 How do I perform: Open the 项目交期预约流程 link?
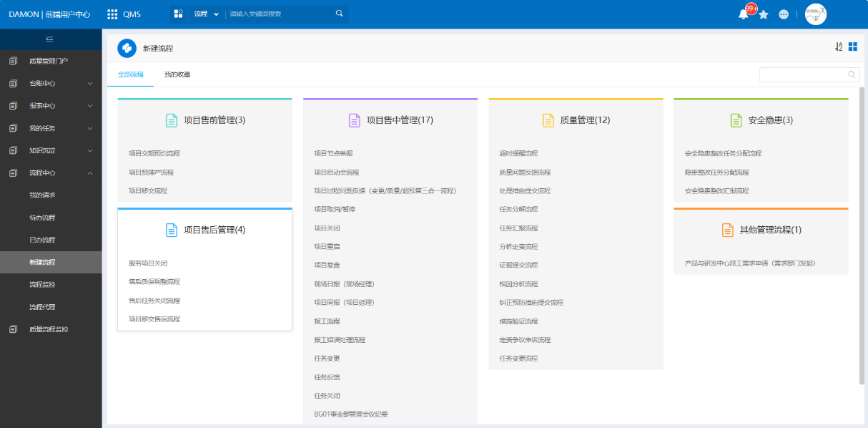(154, 153)
